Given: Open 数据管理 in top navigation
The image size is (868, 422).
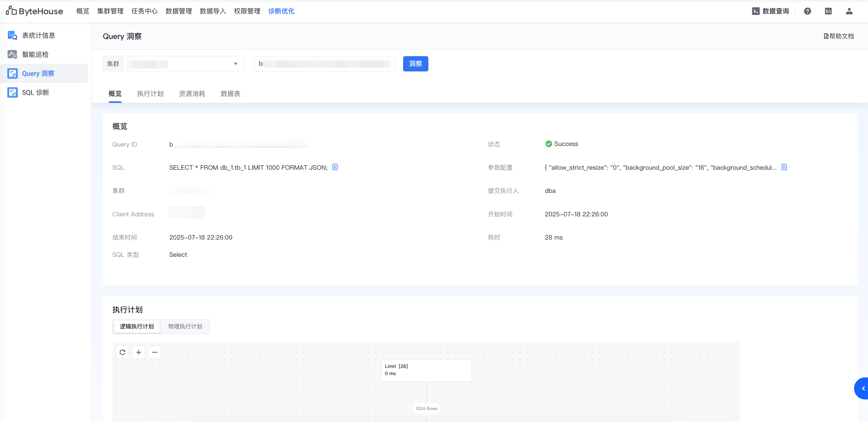Looking at the screenshot, I should [179, 11].
